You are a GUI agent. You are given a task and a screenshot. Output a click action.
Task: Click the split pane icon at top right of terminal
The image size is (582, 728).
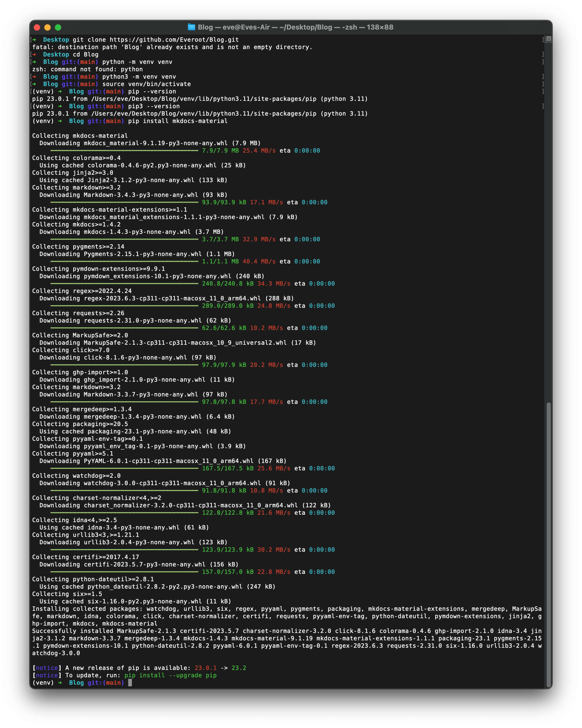[x=549, y=39]
